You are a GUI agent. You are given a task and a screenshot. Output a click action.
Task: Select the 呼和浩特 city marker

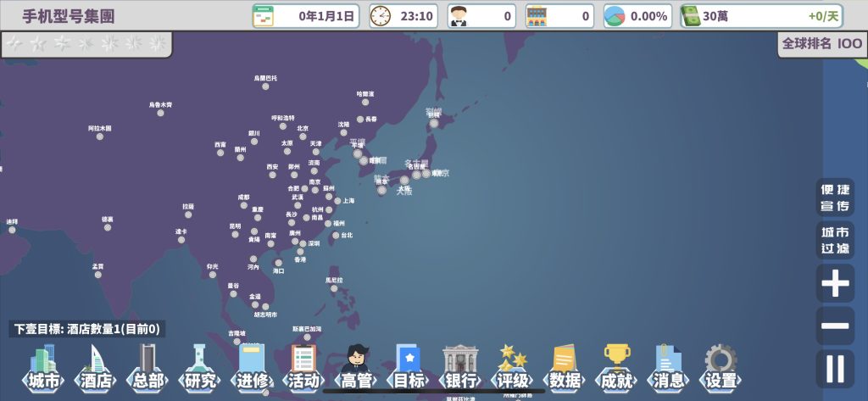pos(283,126)
